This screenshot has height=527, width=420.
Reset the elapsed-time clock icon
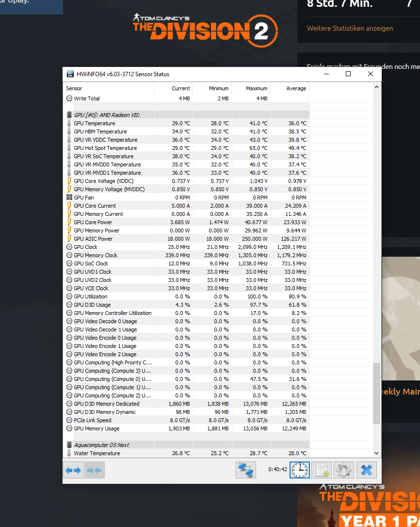pyautogui.click(x=299, y=470)
